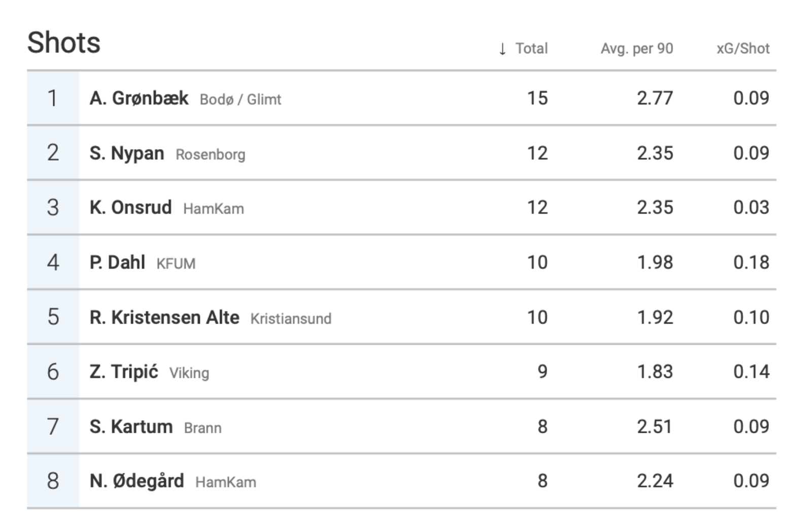Open KFUM team page
812x525 pixels.
coord(176,264)
